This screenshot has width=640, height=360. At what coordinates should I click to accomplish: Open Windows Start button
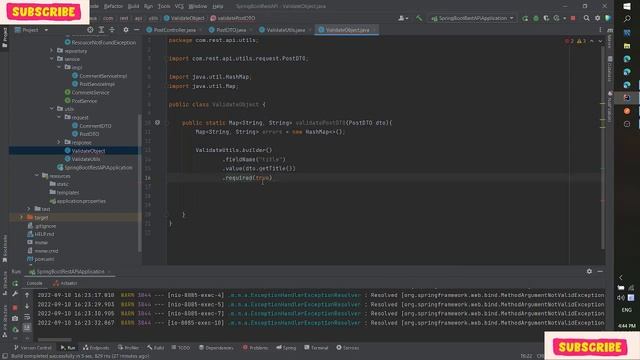[627, 6]
